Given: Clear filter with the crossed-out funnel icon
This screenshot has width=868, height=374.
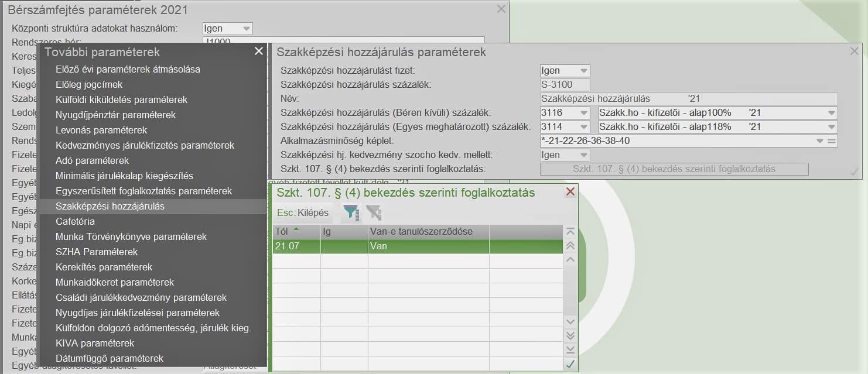Looking at the screenshot, I should (374, 212).
